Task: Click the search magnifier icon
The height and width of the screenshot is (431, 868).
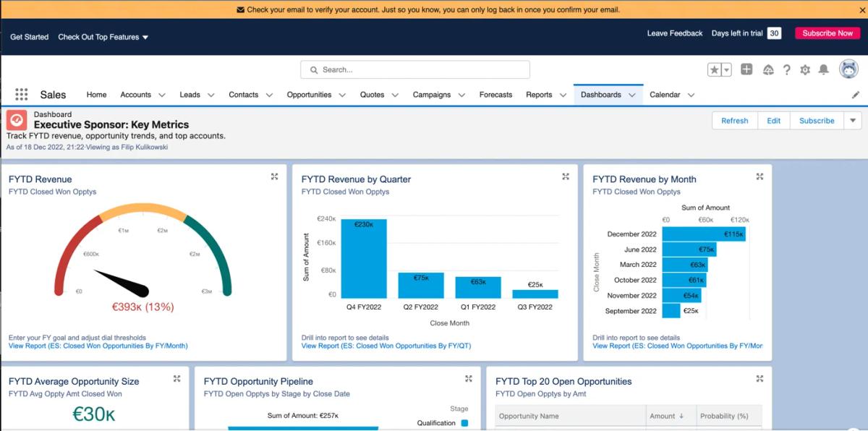Action: coord(314,70)
